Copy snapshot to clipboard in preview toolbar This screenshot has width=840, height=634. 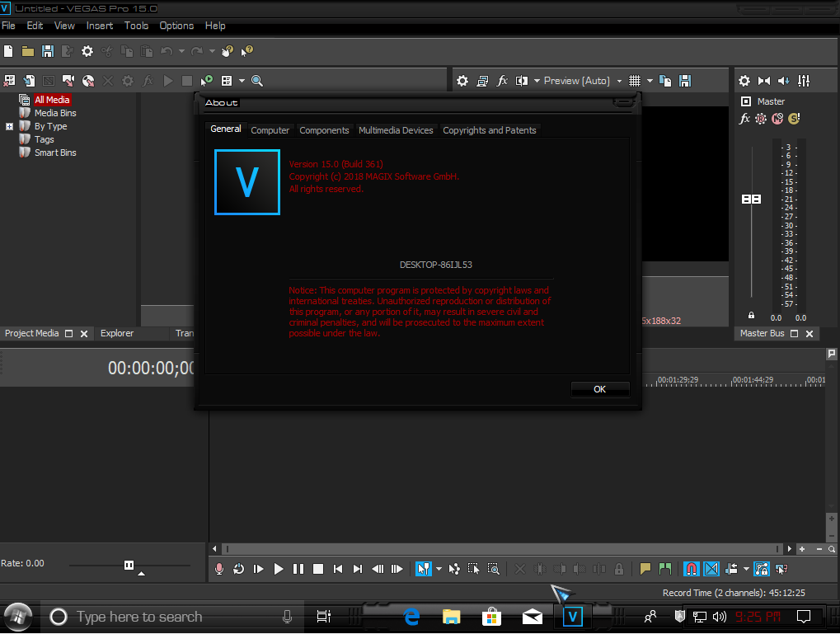(x=665, y=81)
